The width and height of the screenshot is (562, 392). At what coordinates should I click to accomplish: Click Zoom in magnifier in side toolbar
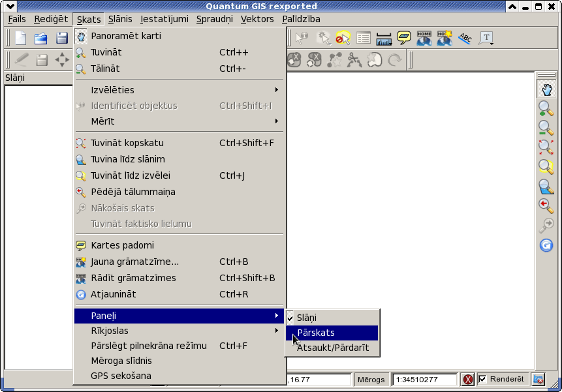[x=546, y=108]
